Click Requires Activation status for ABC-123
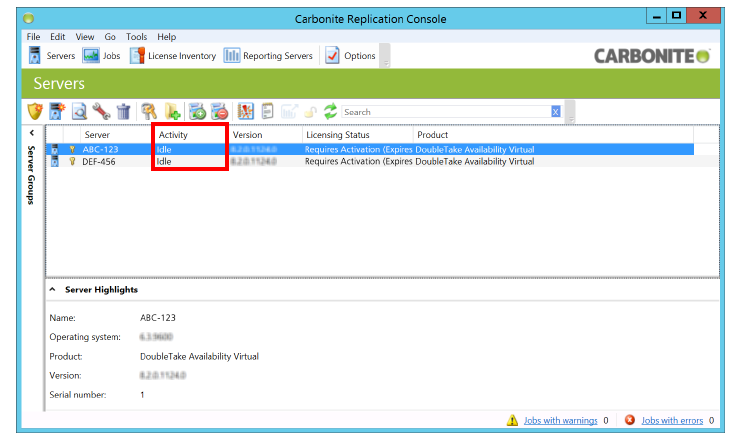 click(x=358, y=149)
